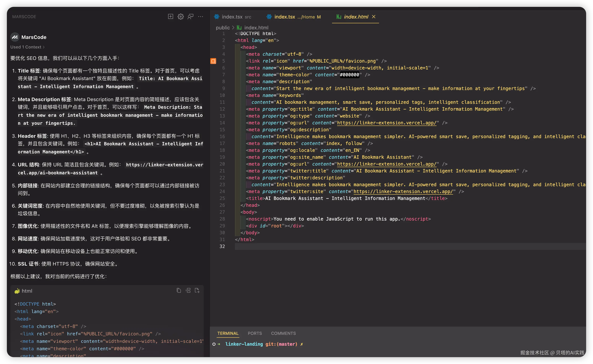Viewport: 593px width, 364px height.
Task: Click the orange change marker beside line 5
Action: 213,61
